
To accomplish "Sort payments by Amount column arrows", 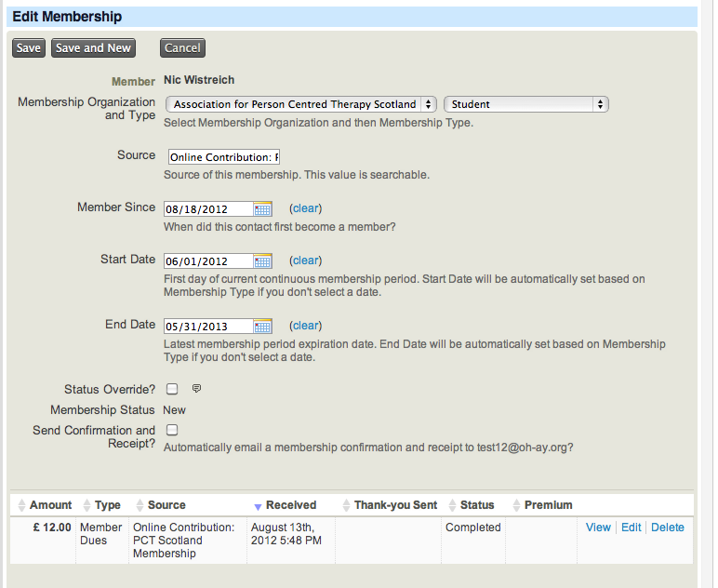I will tap(22, 505).
